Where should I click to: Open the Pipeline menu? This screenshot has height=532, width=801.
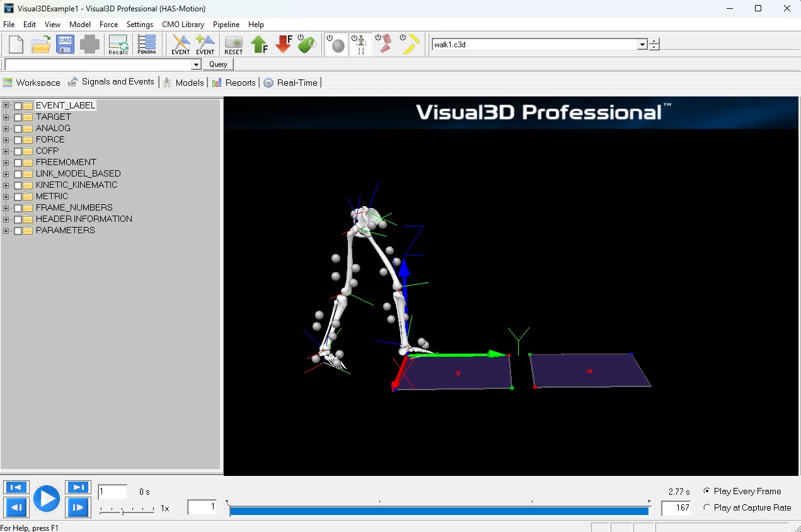click(x=226, y=25)
